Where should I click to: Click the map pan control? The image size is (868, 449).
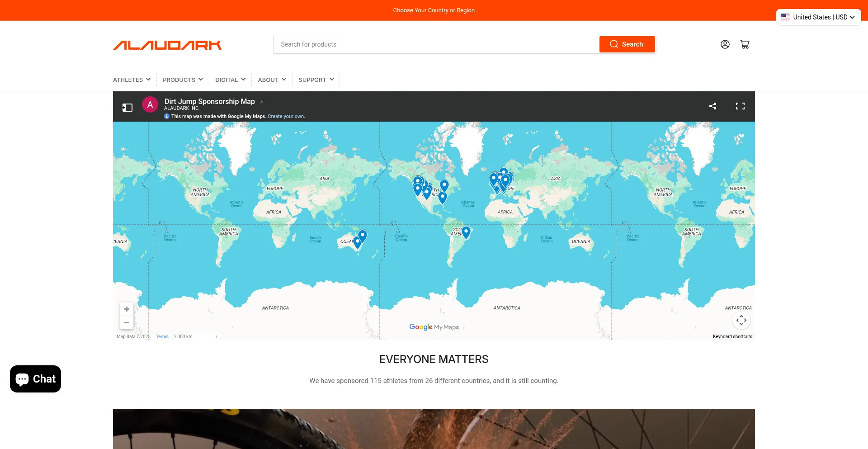click(741, 321)
